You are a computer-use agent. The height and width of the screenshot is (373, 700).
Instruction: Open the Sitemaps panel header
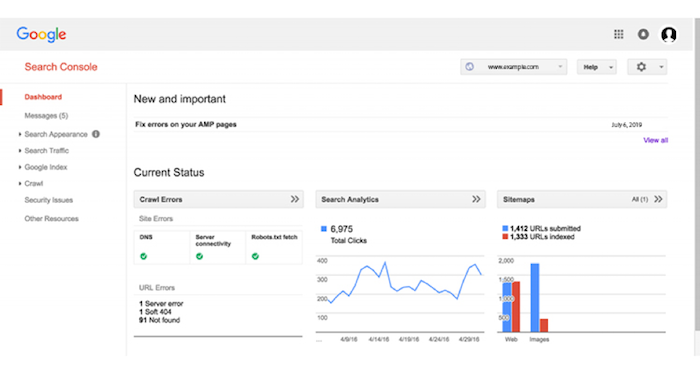click(582, 199)
